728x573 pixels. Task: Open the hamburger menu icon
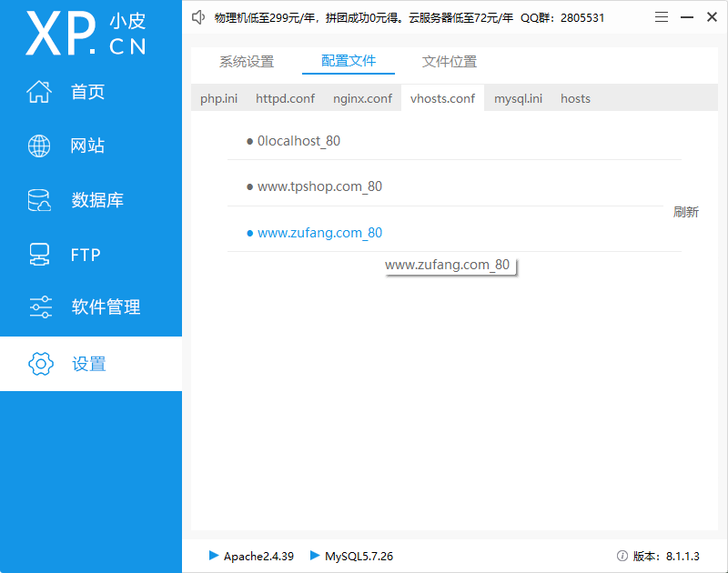click(x=662, y=17)
